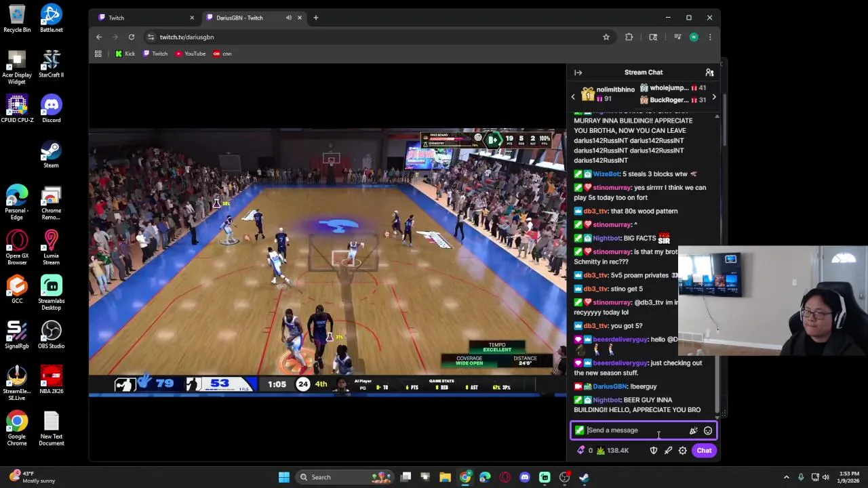Open the 138.4K channel points balance
The height and width of the screenshot is (488, 868).
(612, 451)
